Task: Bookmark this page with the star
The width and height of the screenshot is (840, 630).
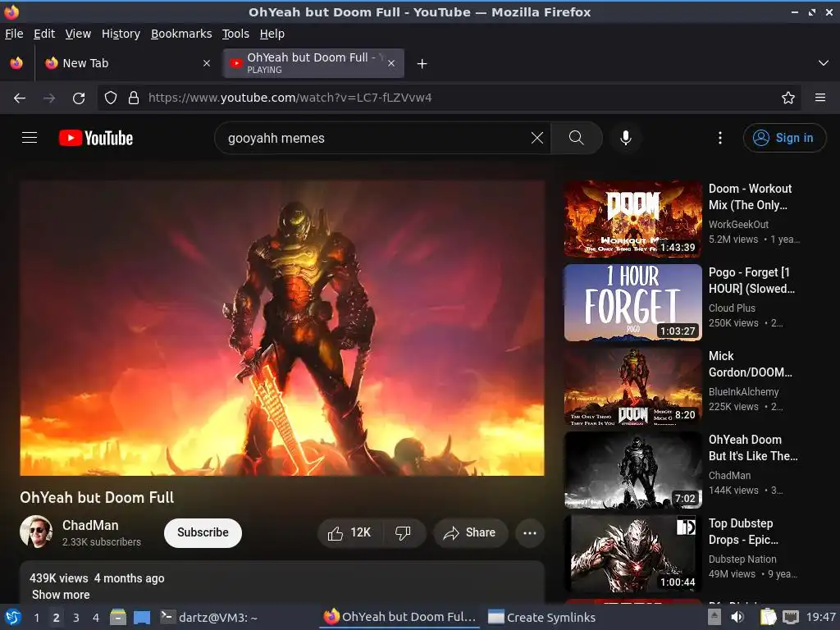Action: [788, 98]
